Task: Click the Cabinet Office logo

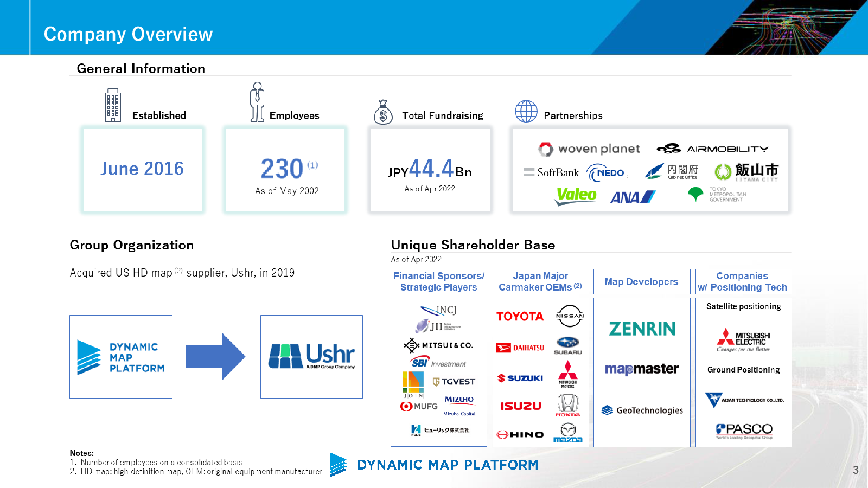Action: 672,172
